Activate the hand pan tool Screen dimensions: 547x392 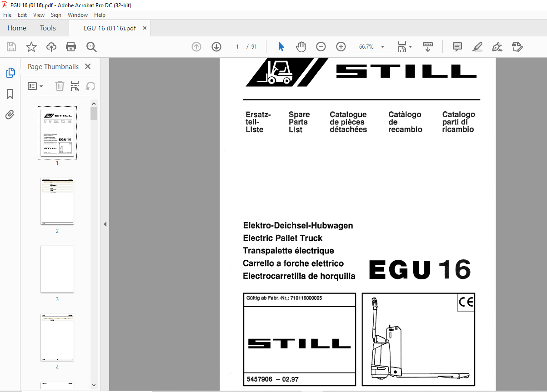tap(301, 47)
